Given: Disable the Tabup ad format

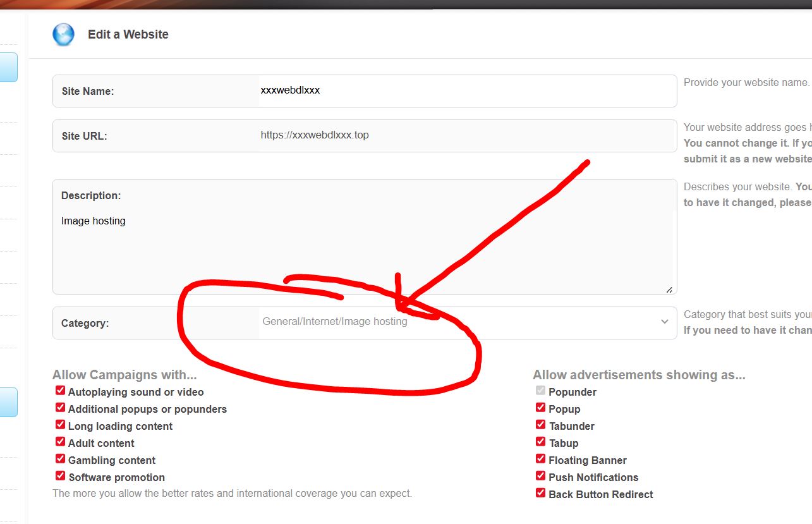Looking at the screenshot, I should pyautogui.click(x=540, y=442).
